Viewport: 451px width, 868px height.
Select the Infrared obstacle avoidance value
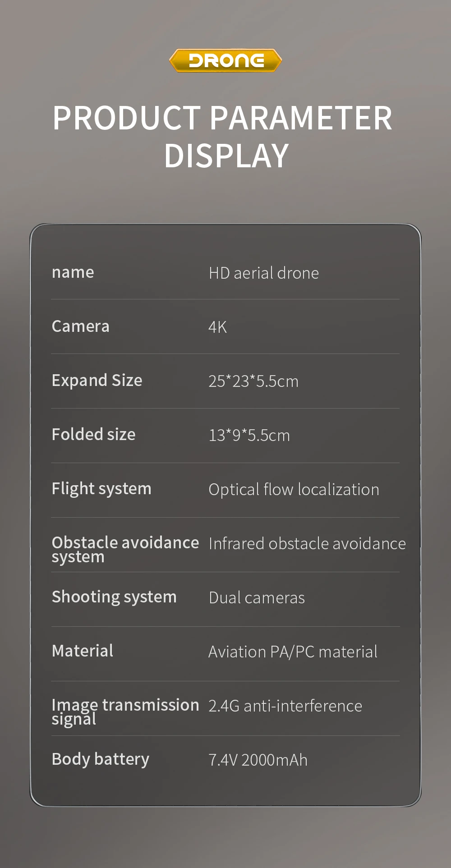[x=307, y=544]
